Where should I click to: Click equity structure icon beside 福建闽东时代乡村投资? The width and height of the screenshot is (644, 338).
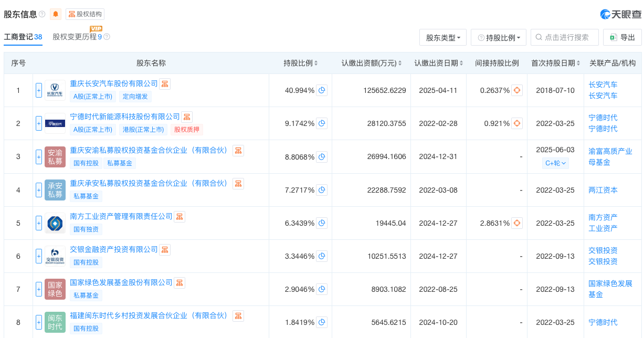pos(239,315)
